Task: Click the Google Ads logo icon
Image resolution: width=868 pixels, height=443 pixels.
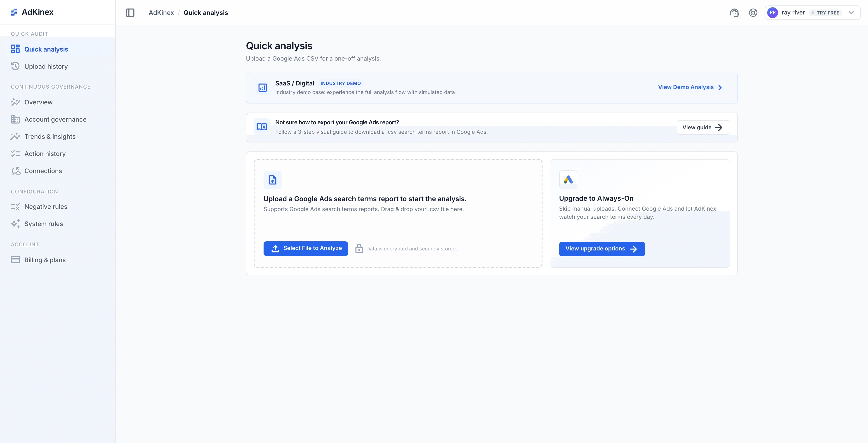Action: point(568,179)
